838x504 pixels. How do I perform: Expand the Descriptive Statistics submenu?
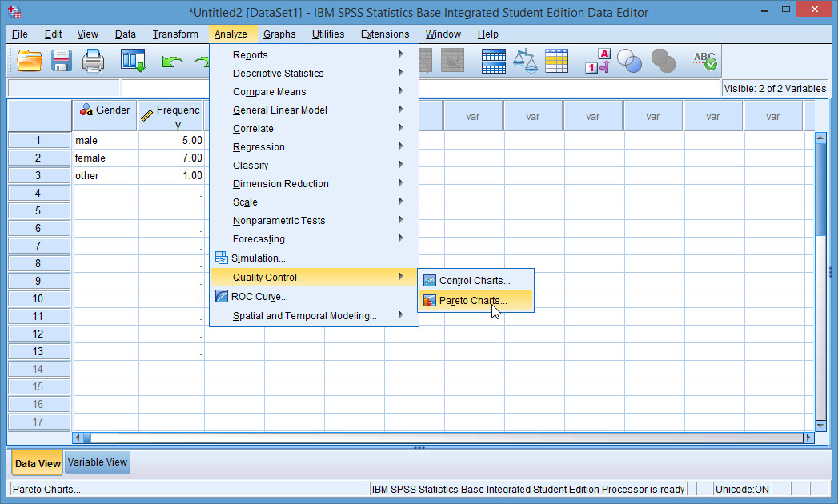point(401,73)
